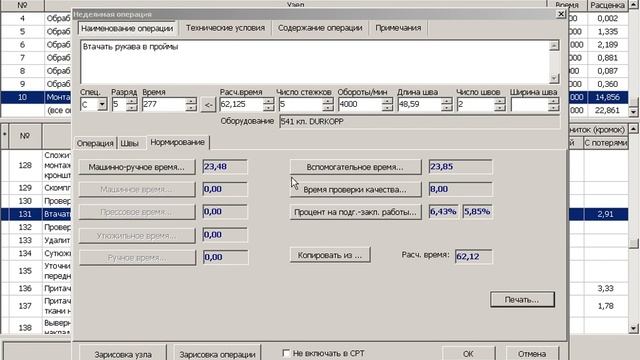The image size is (640, 360).
Task: Open Процент на подг.-закл. работы dialog
Action: 355,212
